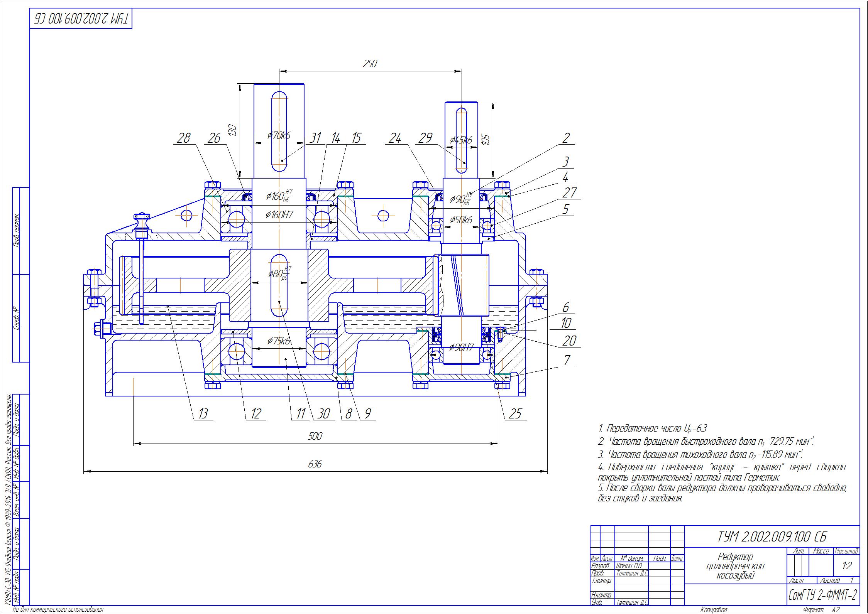Select part callout number 4
Screen dimensions: 868x614
(x=566, y=177)
